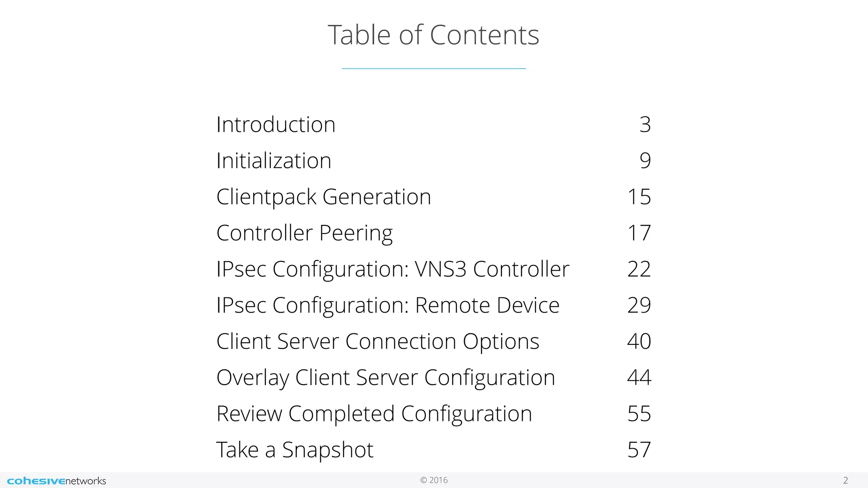This screenshot has width=868, height=488.
Task: Open IPsec Configuration: VNS3 Controller entry
Action: (x=393, y=269)
